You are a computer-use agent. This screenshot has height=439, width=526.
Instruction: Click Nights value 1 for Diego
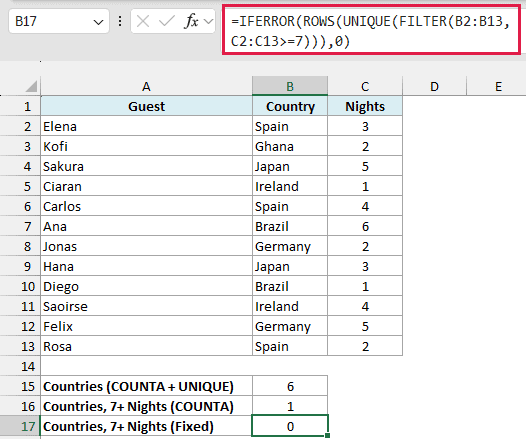pyautogui.click(x=365, y=286)
